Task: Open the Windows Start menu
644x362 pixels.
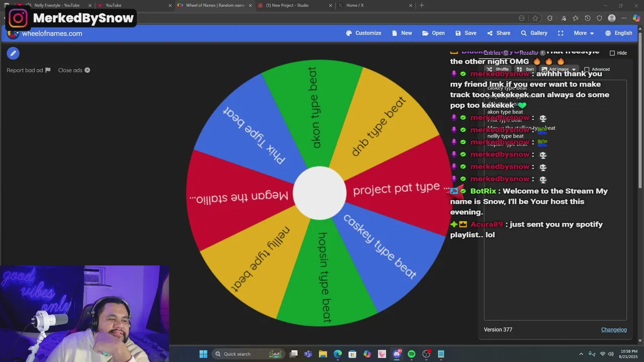Action: click(x=203, y=354)
